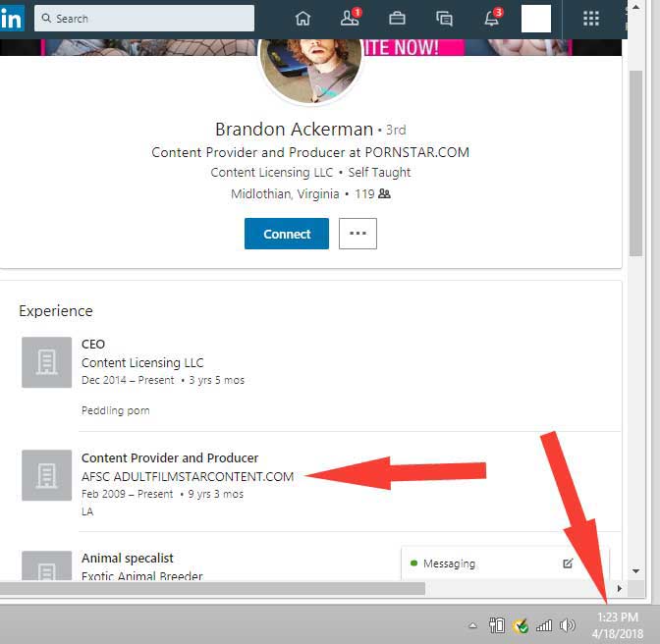Click the banner ad at top

tap(310, 47)
